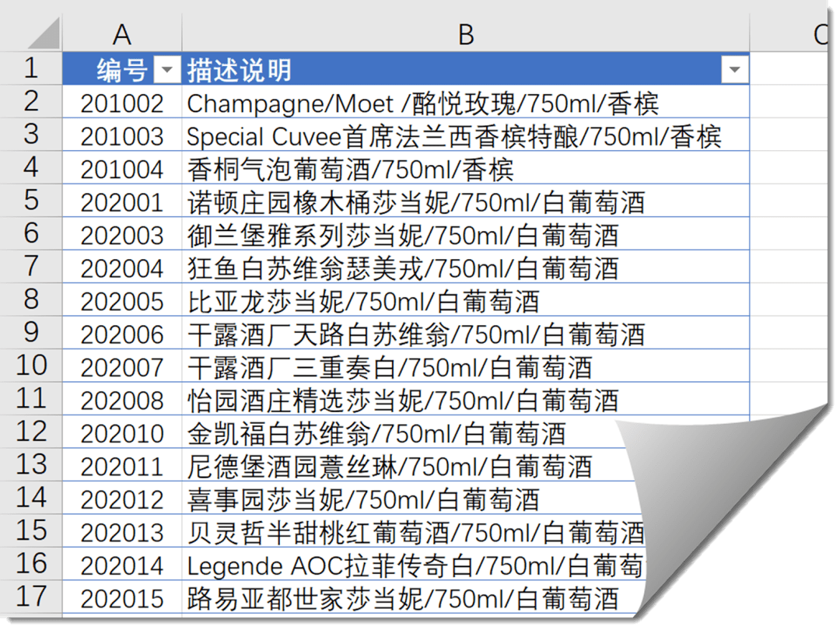840x630 pixels.
Task: Click cell containing 201002
Action: (122, 103)
